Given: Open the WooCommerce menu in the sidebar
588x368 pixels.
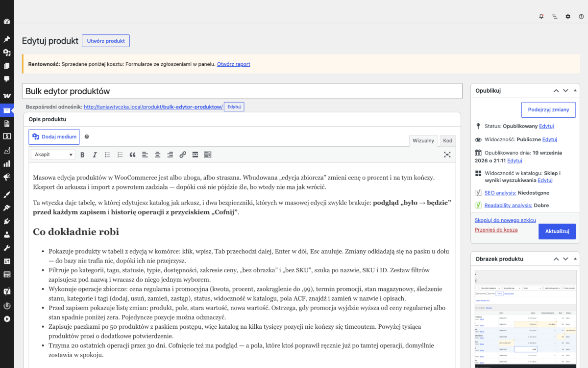Looking at the screenshot, I should (x=7, y=96).
